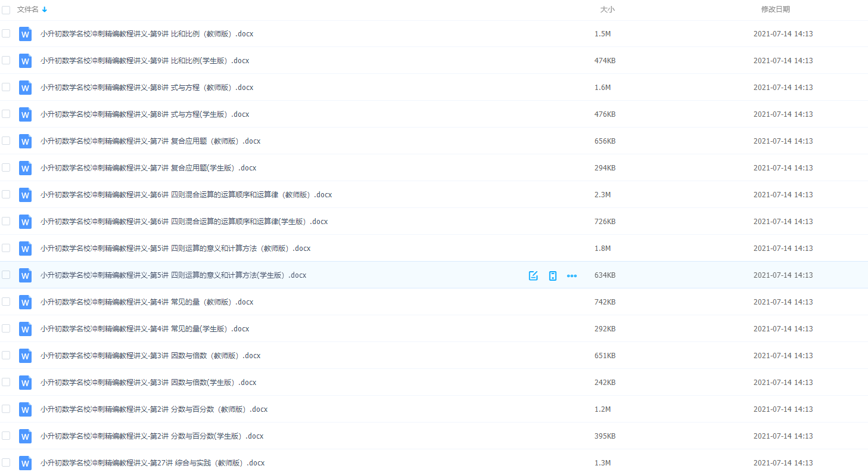Open the three-dots more menu on highlighted row
The width and height of the screenshot is (868, 472).
[x=572, y=275]
